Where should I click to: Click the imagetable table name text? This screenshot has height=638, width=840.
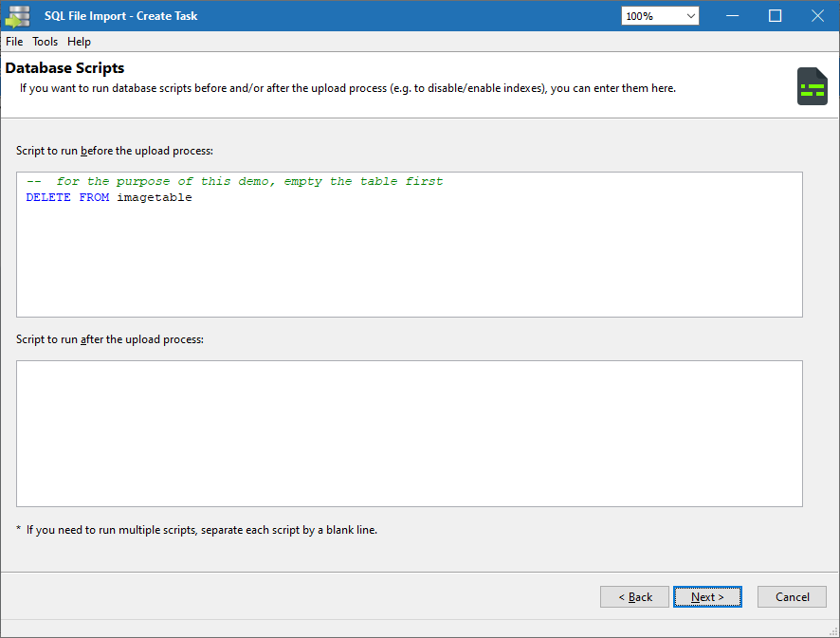coord(155,197)
